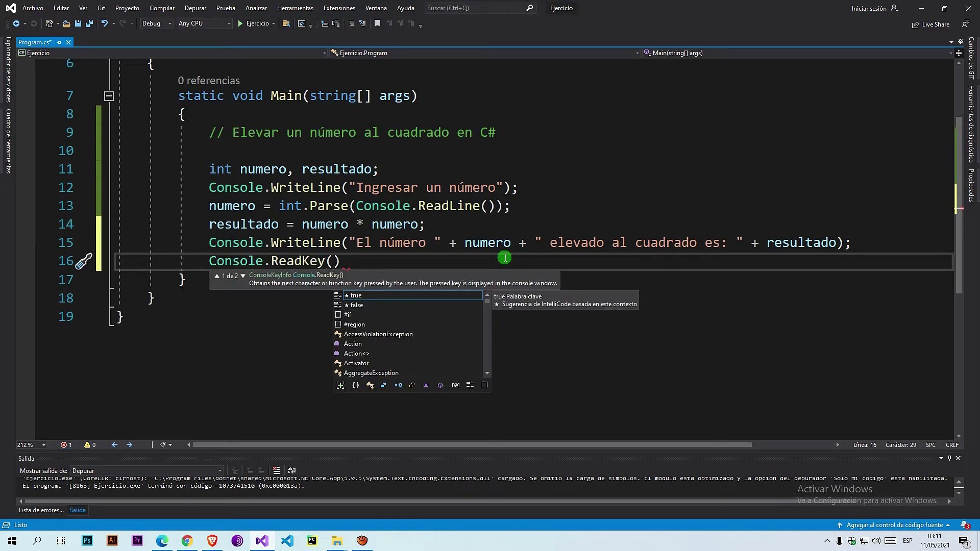The height and width of the screenshot is (551, 980).
Task: Open Live Share from the toolbar
Action: [x=930, y=24]
